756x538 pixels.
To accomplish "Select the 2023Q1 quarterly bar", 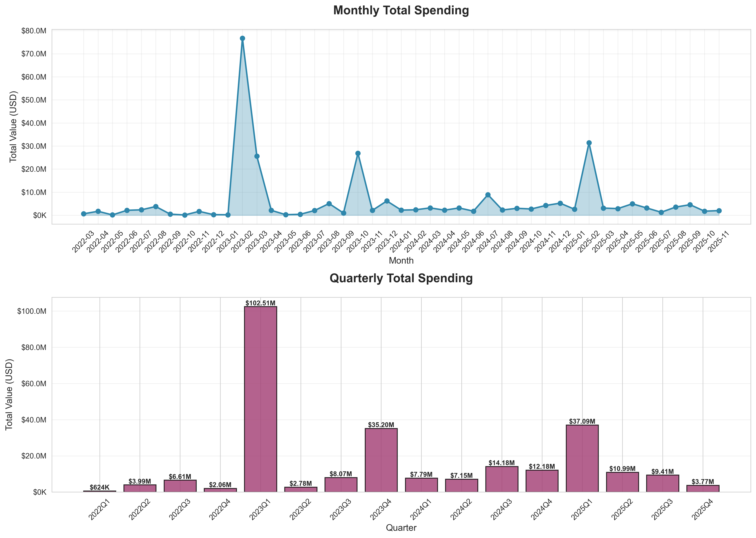I will (260, 399).
